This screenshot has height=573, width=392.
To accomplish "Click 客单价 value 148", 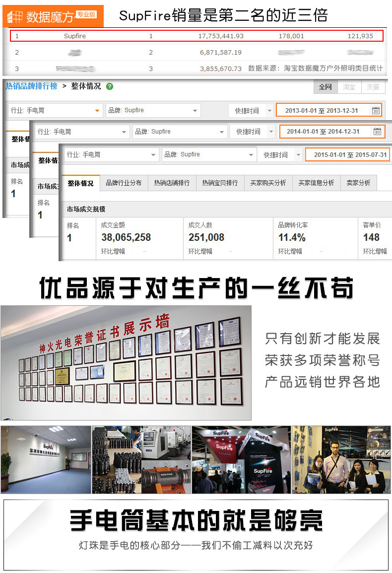I will click(371, 237).
